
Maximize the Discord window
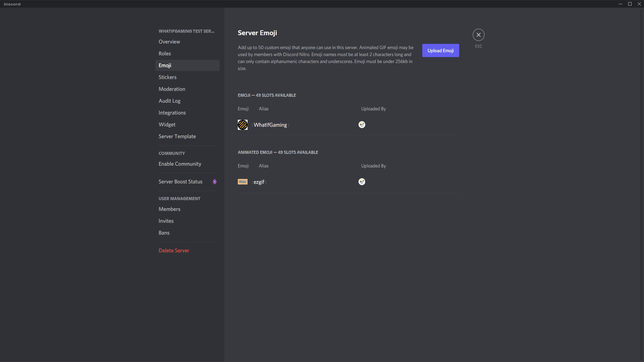coord(630,4)
